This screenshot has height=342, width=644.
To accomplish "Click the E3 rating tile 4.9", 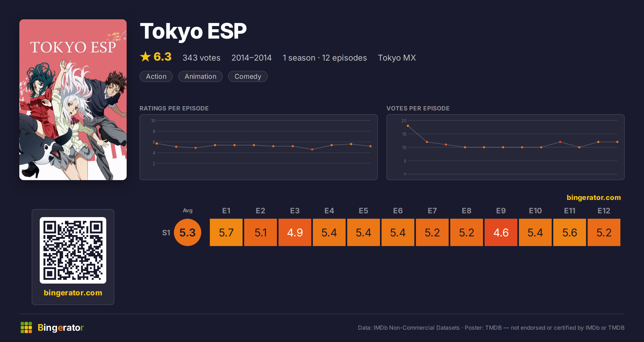I will 295,232.
